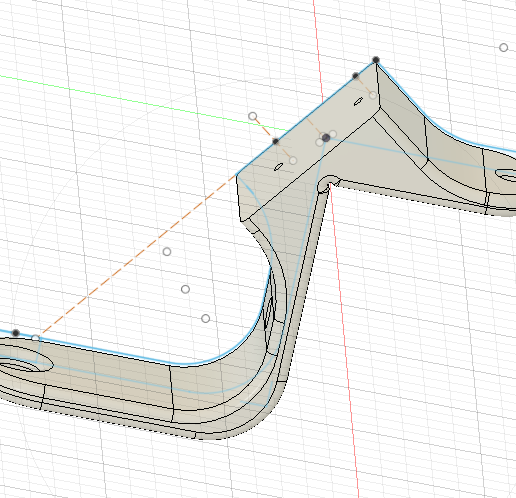The height and width of the screenshot is (498, 516).
Task: Select the small slot hole near the top face's lower-left end
Action: [x=278, y=167]
